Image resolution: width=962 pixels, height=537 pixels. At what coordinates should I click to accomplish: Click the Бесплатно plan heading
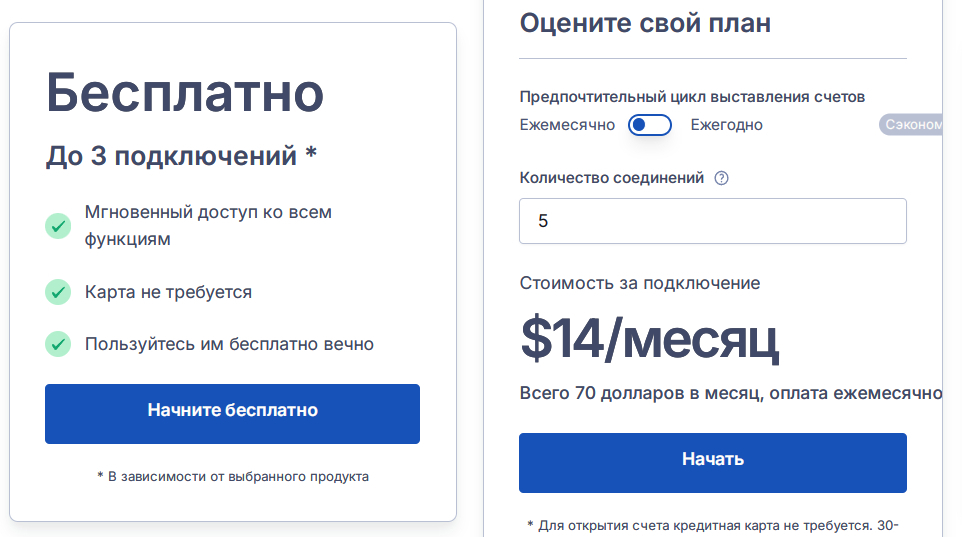(185, 93)
